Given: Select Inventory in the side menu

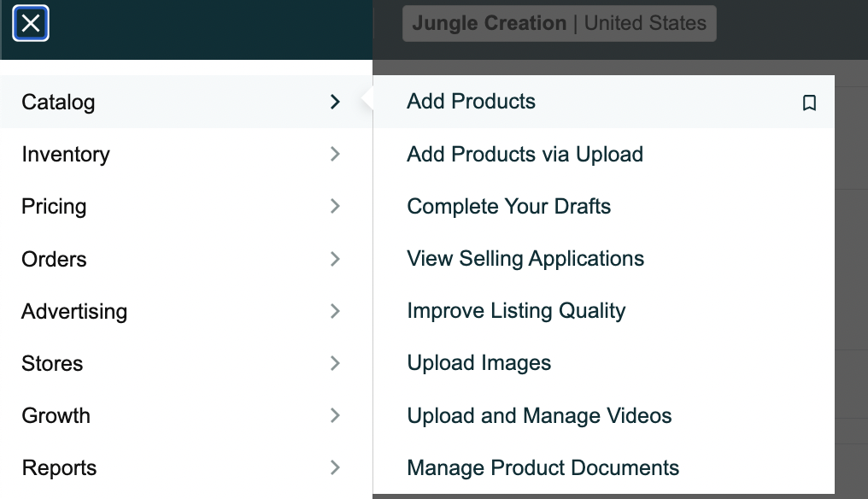Looking at the screenshot, I should [186, 154].
